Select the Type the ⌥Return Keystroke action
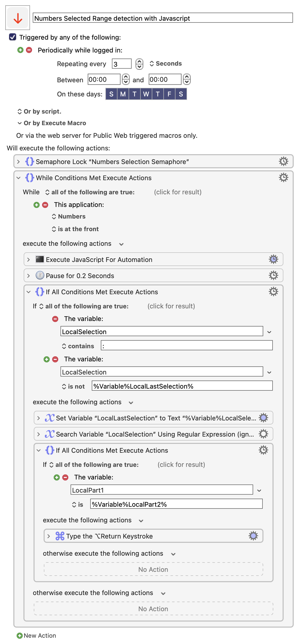This screenshot has height=644, width=299. pos(153,536)
